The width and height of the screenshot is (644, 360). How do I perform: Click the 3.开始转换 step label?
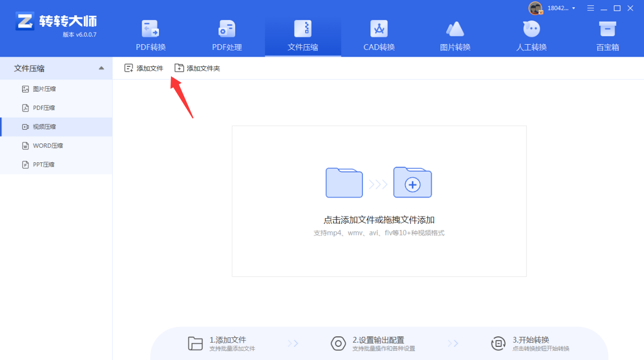(531, 340)
